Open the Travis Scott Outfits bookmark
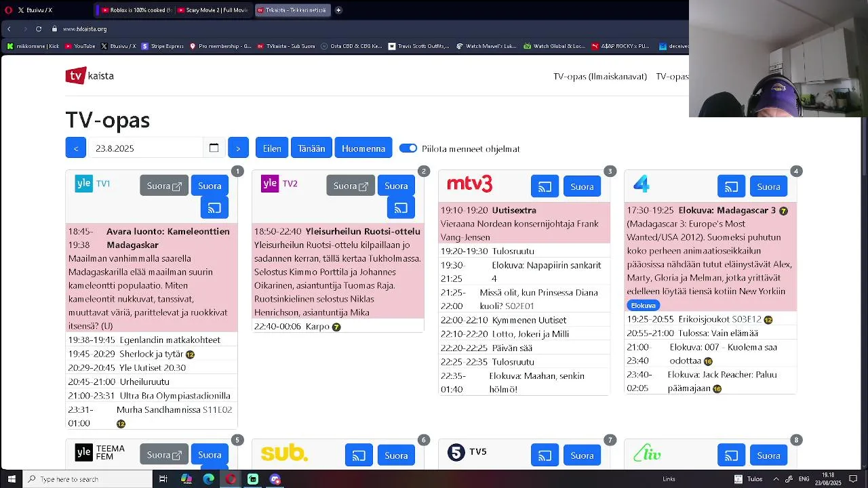 click(x=418, y=46)
